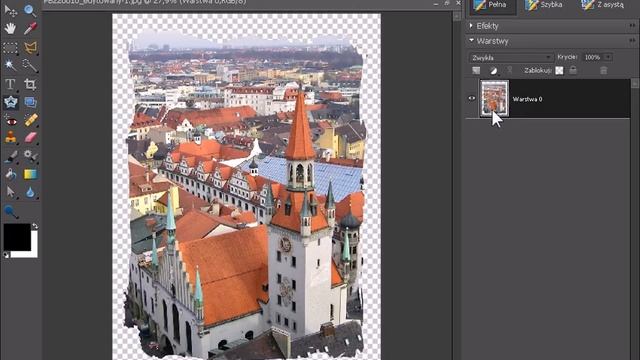The image size is (640, 360).
Task: Switch to the Szybka edit tab
Action: (544, 5)
